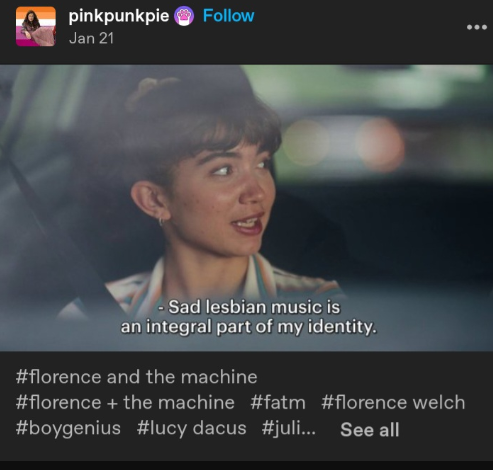Open the #fatm tag
Screen dimensions: 493x470
[x=278, y=402]
